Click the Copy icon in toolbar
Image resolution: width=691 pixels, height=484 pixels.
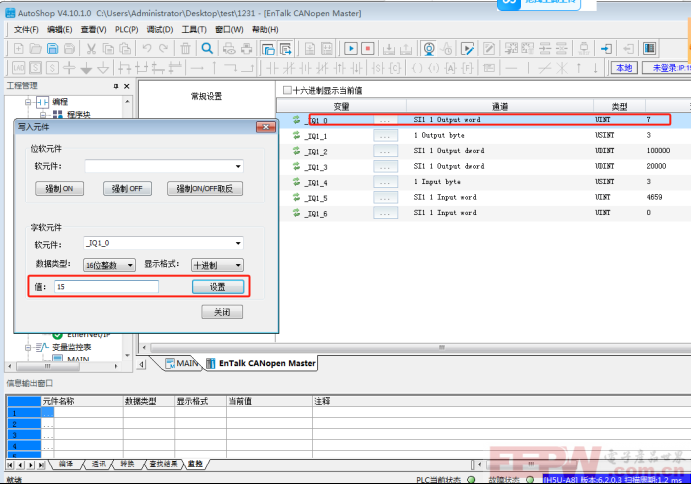pos(108,48)
